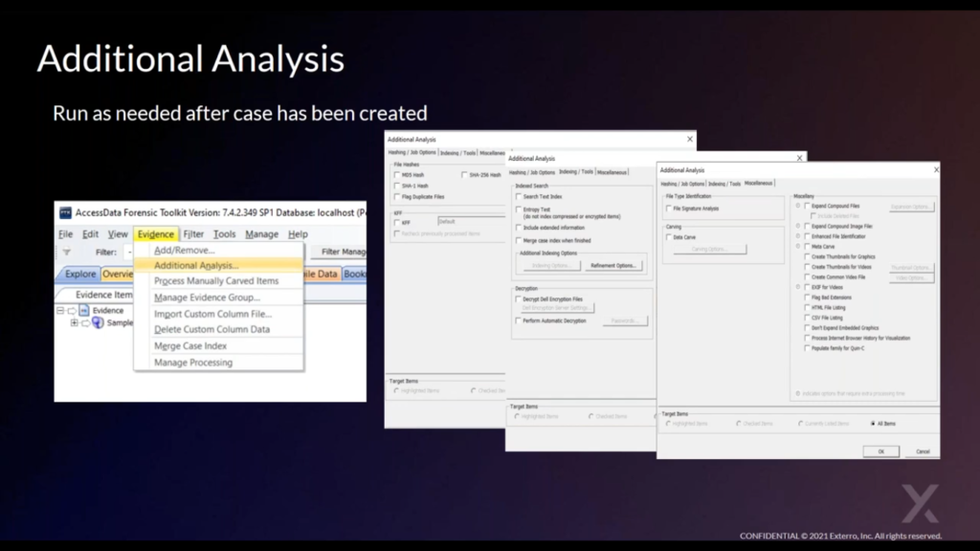Enable Perform Automatic Decryption checkbox
The image size is (980, 551).
519,320
